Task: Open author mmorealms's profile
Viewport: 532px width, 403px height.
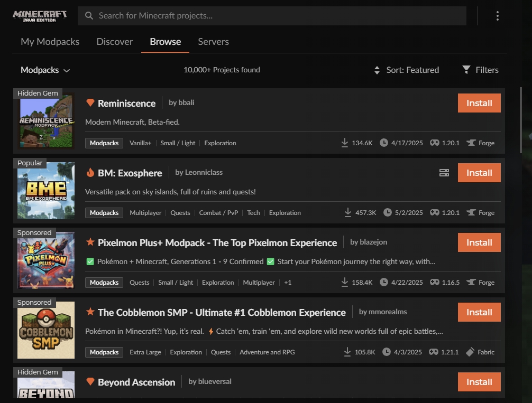Action: tap(383, 312)
